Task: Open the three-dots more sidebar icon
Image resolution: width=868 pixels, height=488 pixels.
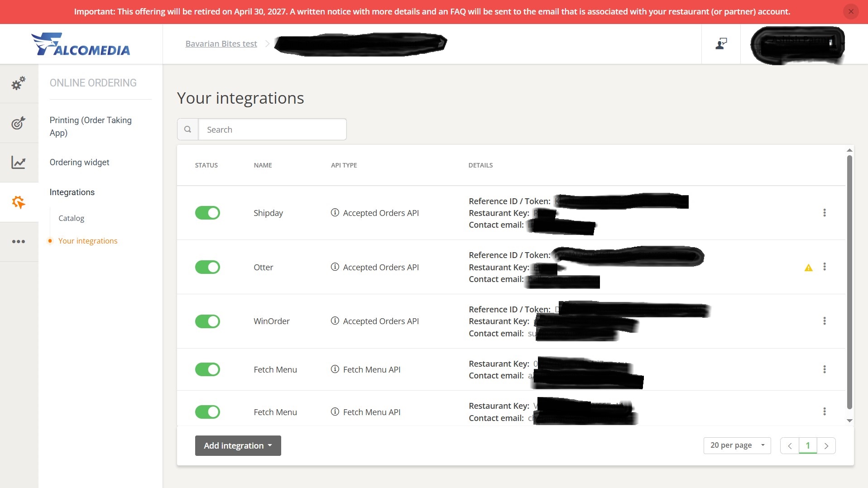Action: tap(19, 241)
